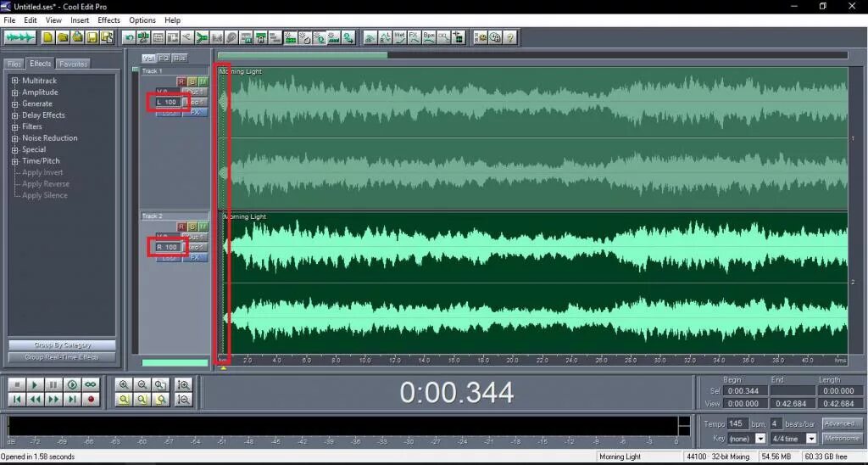Click the Undo arrow toolbar icon
This screenshot has width=868, height=465.
(x=129, y=37)
